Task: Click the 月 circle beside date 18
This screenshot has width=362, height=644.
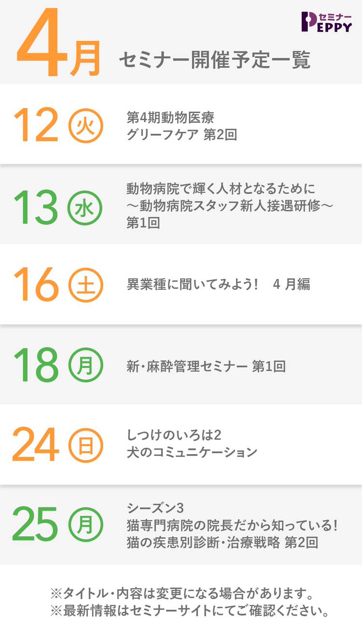Action: (85, 366)
